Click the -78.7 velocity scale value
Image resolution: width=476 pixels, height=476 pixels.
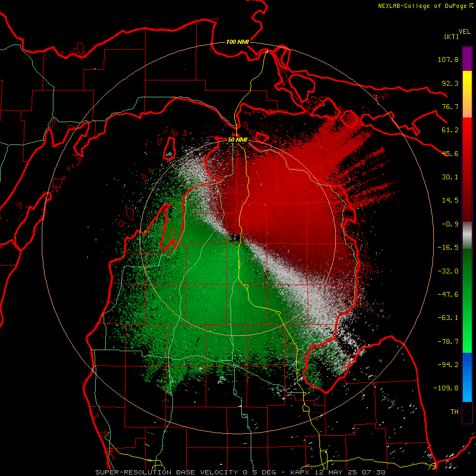(x=448, y=342)
